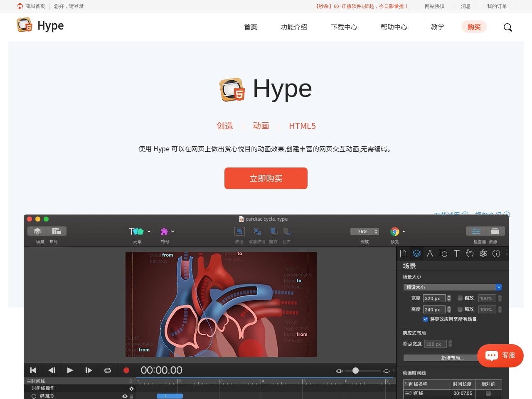Click the Group elements icon

tap(239, 232)
